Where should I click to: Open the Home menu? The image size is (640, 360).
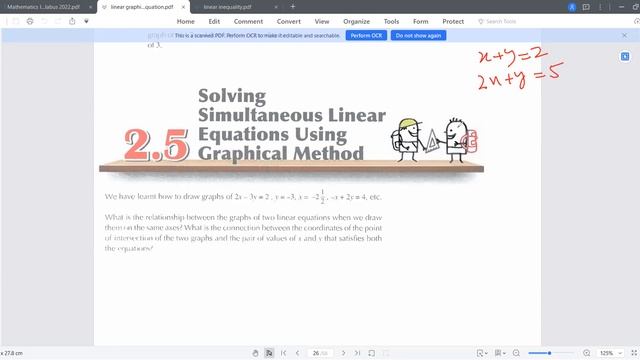(x=185, y=21)
